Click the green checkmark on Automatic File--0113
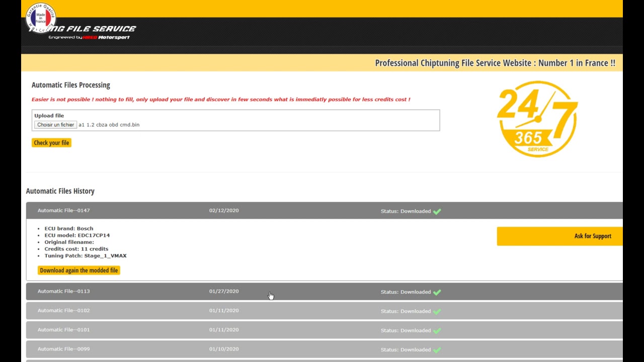 pos(437,292)
